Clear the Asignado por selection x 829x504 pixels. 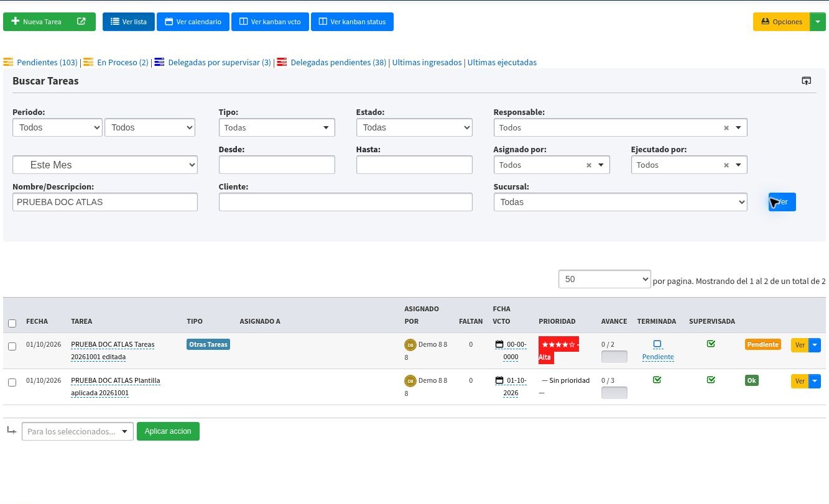point(589,165)
